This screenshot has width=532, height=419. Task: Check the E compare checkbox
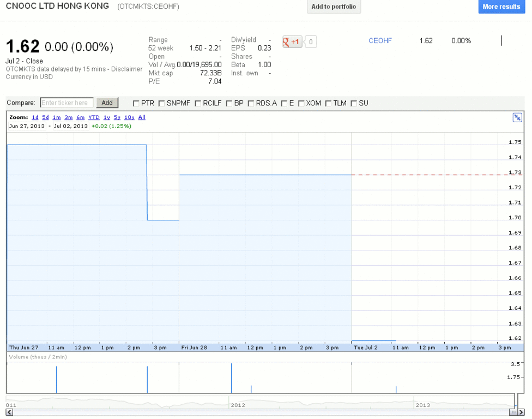(284, 104)
